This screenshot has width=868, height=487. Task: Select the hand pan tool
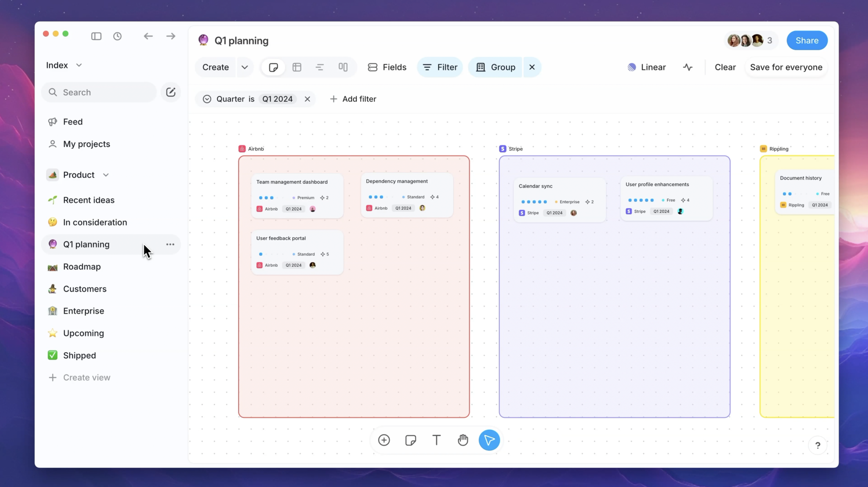(x=463, y=440)
